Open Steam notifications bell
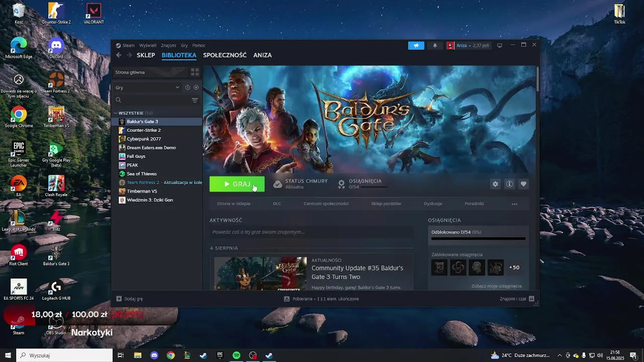Screen dimensions: 644x362 [435, 45]
